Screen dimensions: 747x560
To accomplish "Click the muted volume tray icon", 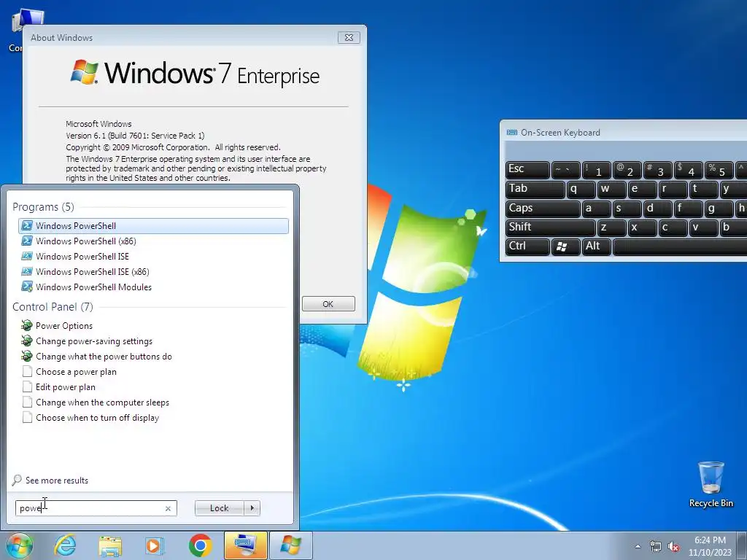I will [673, 547].
